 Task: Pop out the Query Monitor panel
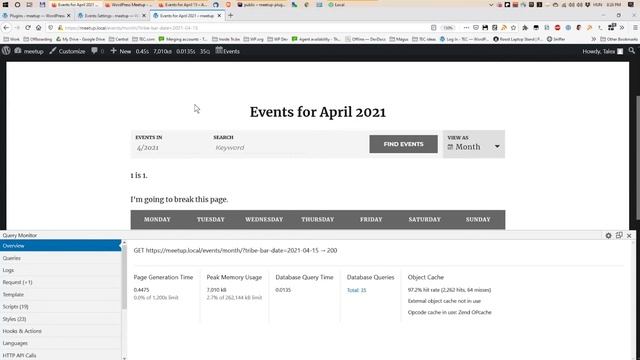[x=619, y=236]
